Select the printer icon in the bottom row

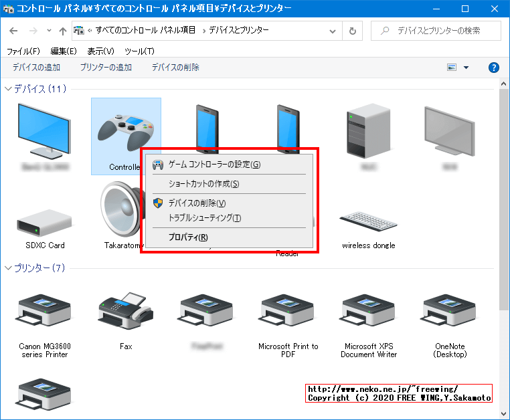click(45, 395)
